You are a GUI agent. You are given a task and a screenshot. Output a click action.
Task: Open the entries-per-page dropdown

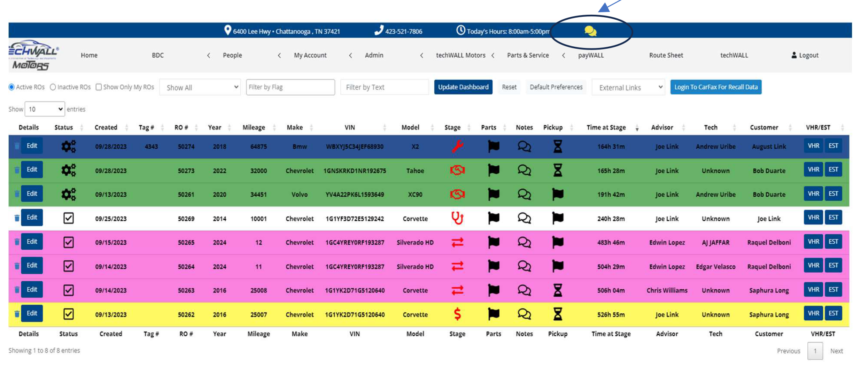45,109
